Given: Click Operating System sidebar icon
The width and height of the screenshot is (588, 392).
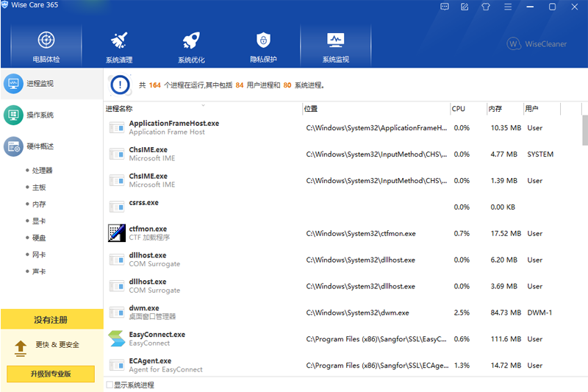Looking at the screenshot, I should pyautogui.click(x=13, y=115).
